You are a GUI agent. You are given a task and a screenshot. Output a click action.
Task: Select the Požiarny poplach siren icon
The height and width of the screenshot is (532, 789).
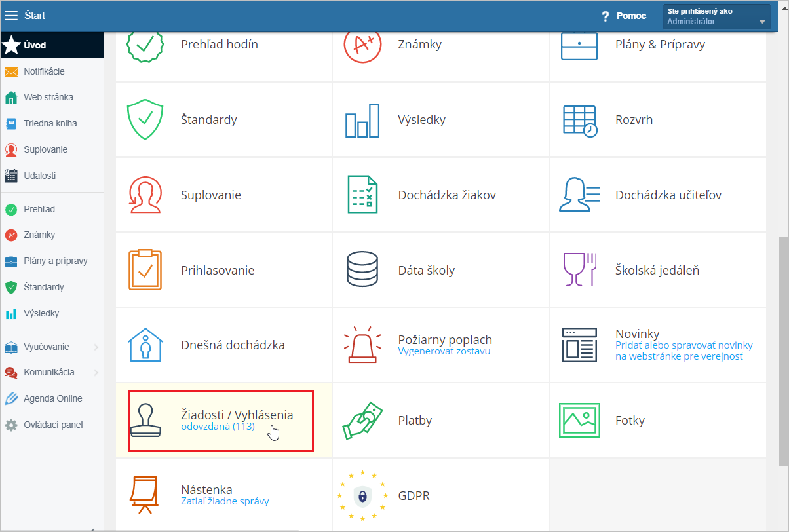click(x=362, y=345)
